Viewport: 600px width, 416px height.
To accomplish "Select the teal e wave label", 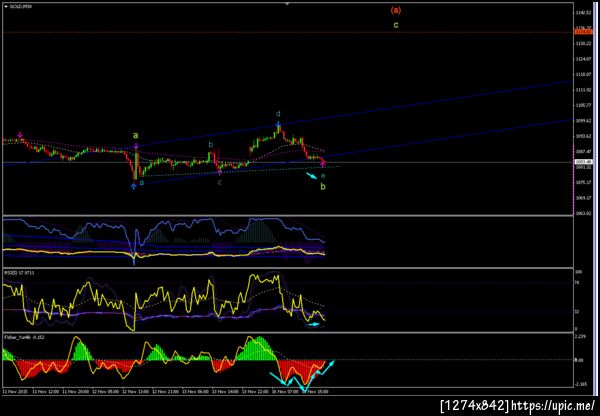I will point(323,176).
